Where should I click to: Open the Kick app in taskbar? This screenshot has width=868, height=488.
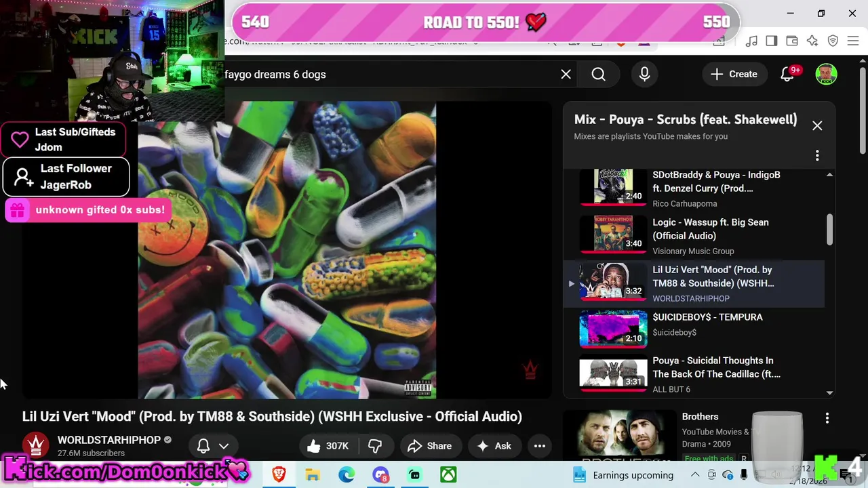coord(414,475)
